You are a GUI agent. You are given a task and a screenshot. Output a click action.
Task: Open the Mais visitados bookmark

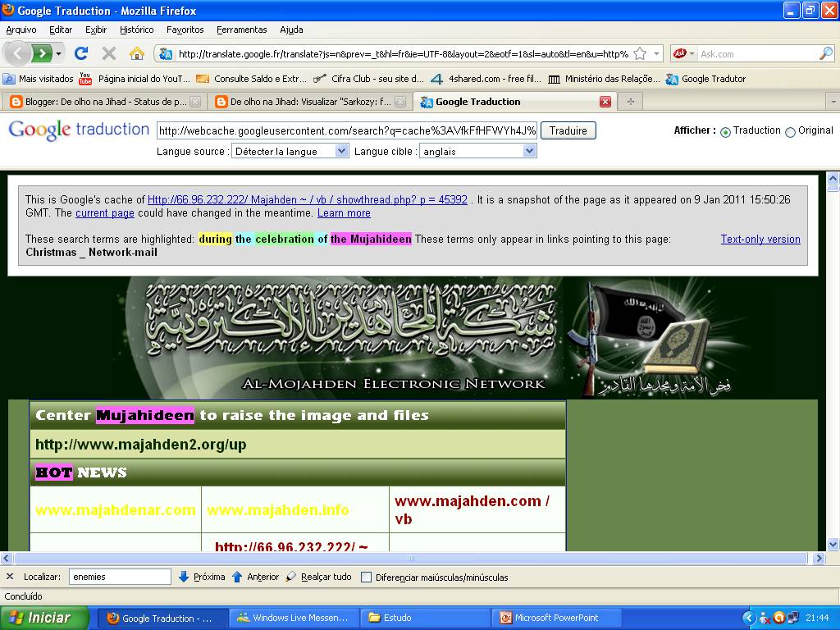point(38,79)
